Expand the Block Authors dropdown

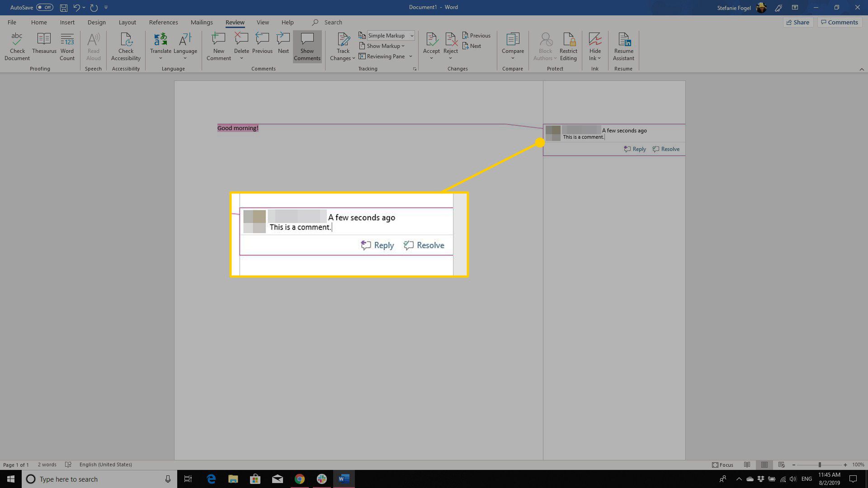[x=553, y=58]
